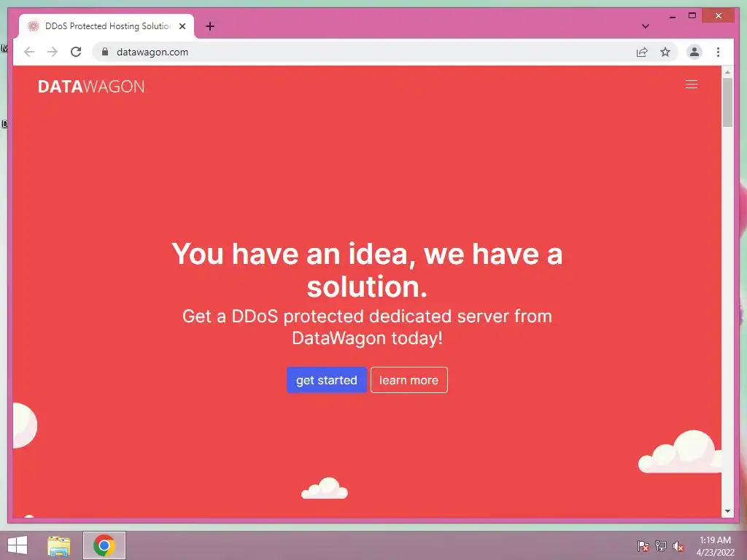Image resolution: width=747 pixels, height=560 pixels.
Task: Bookmark this page with the star icon
Action: pos(665,52)
